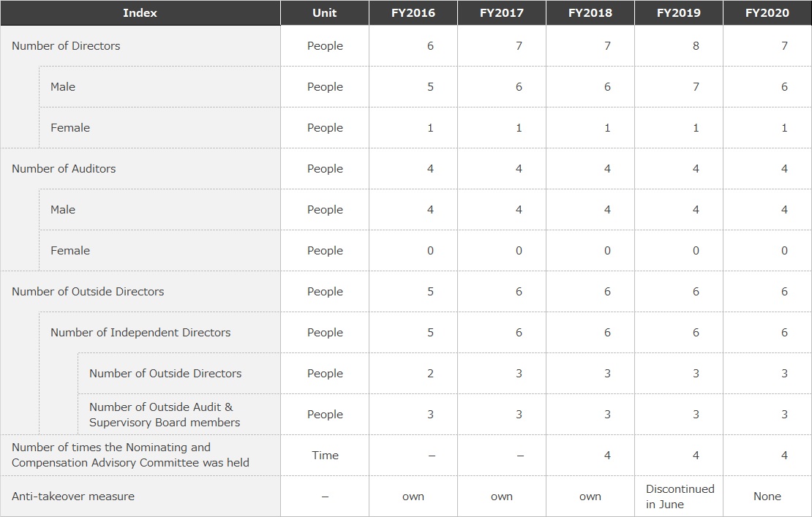
Task: Click the Nominating and Compensation Advisory Committee label
Action: pyautogui.click(x=130, y=455)
